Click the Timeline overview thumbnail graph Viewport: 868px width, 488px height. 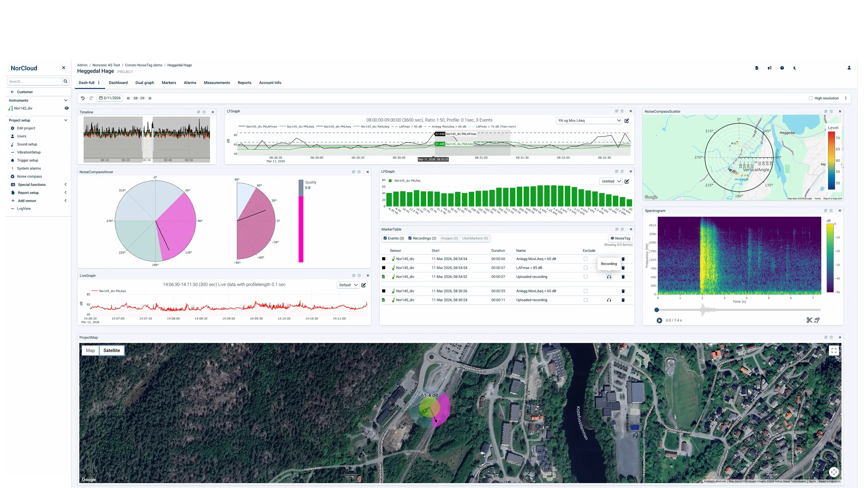point(147,140)
